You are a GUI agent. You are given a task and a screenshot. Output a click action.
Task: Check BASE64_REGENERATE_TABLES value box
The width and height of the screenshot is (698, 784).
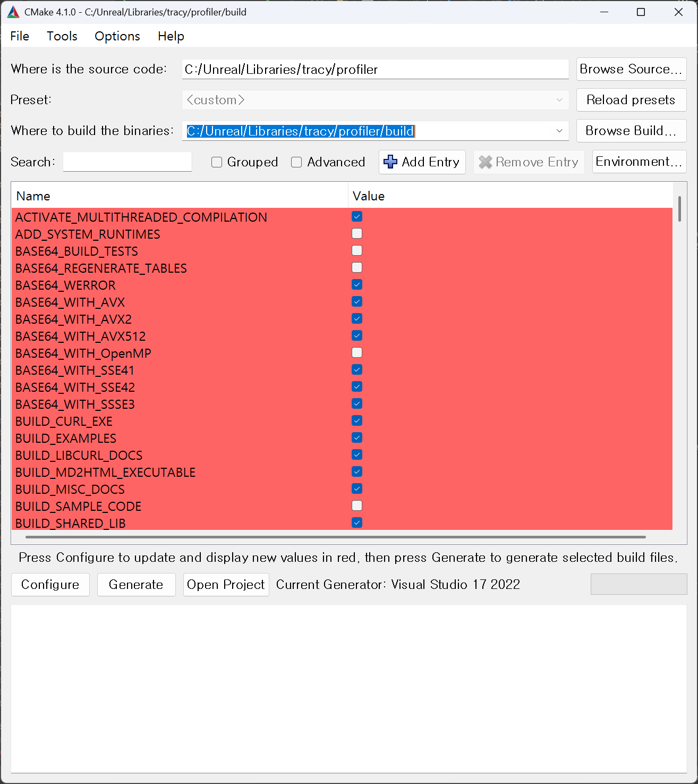(x=357, y=268)
